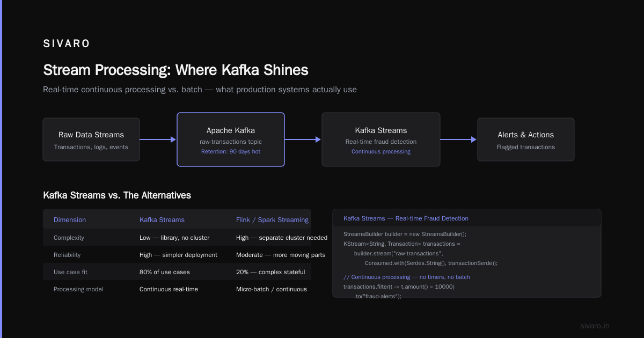
Task: Open the sivaro.in link
Action: 595,326
